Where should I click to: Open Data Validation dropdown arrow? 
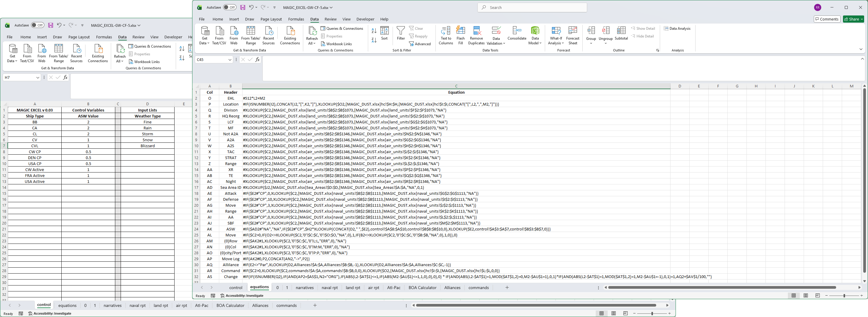point(504,43)
